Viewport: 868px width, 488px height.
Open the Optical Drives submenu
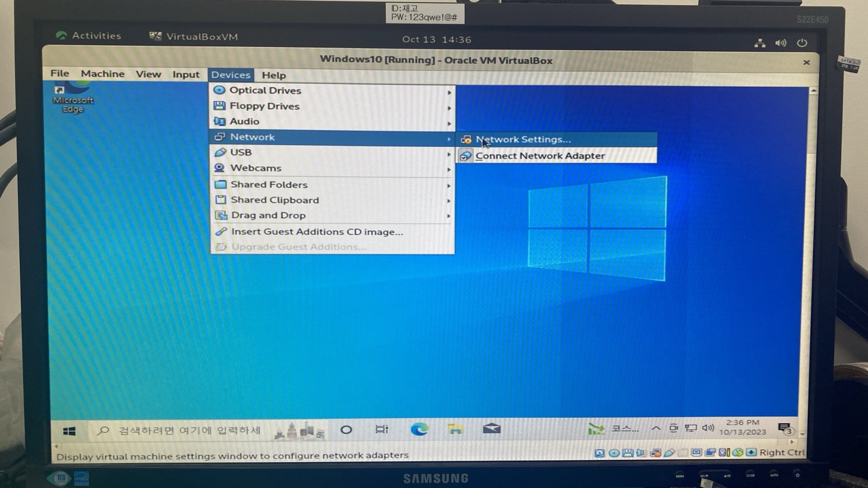(332, 90)
